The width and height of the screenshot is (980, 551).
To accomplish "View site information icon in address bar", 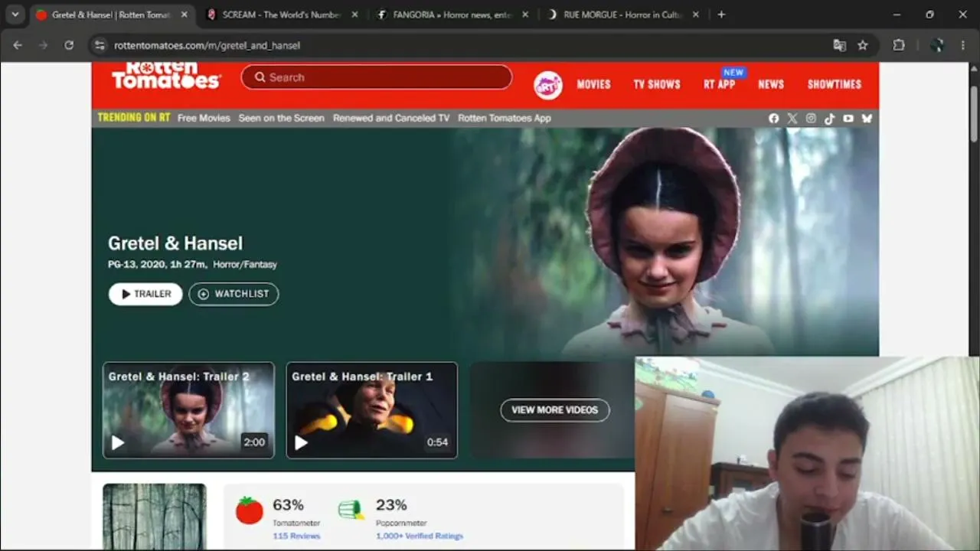I will point(100,45).
